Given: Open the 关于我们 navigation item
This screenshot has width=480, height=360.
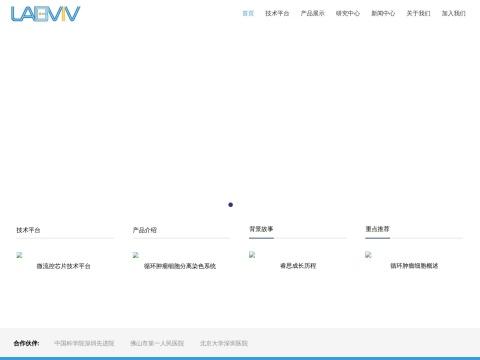Looking at the screenshot, I should click(x=418, y=13).
